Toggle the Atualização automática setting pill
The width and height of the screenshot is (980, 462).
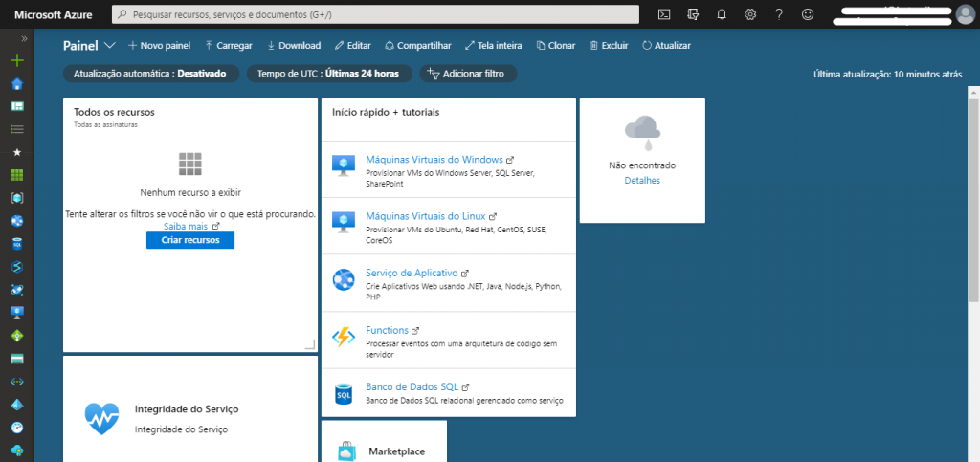tap(150, 74)
